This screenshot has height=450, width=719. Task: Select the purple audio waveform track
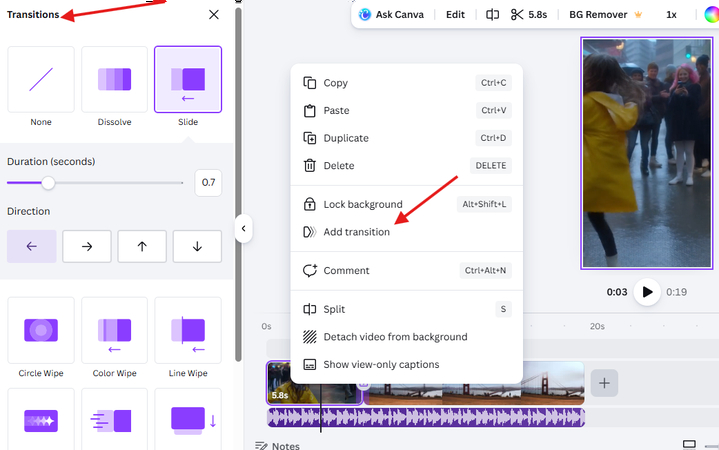coord(426,417)
